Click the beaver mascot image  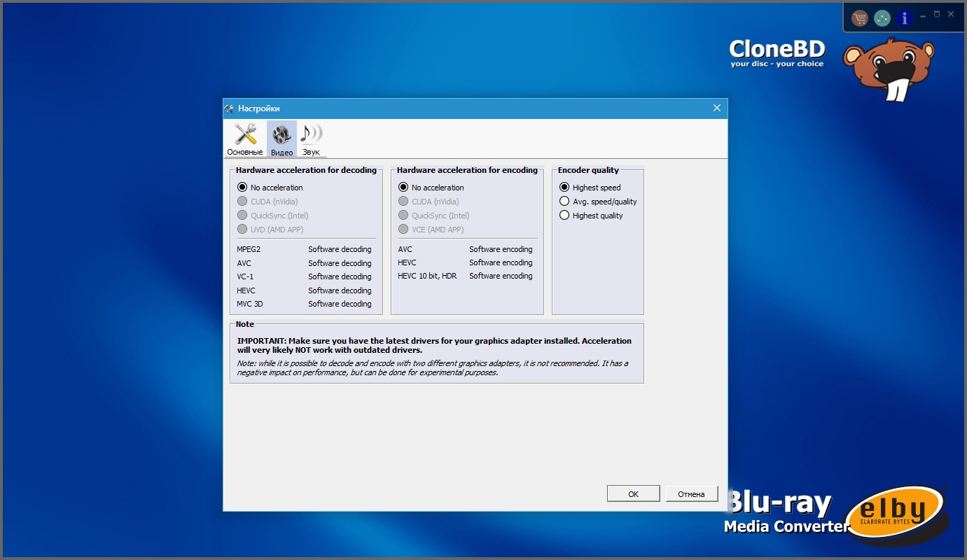889,70
